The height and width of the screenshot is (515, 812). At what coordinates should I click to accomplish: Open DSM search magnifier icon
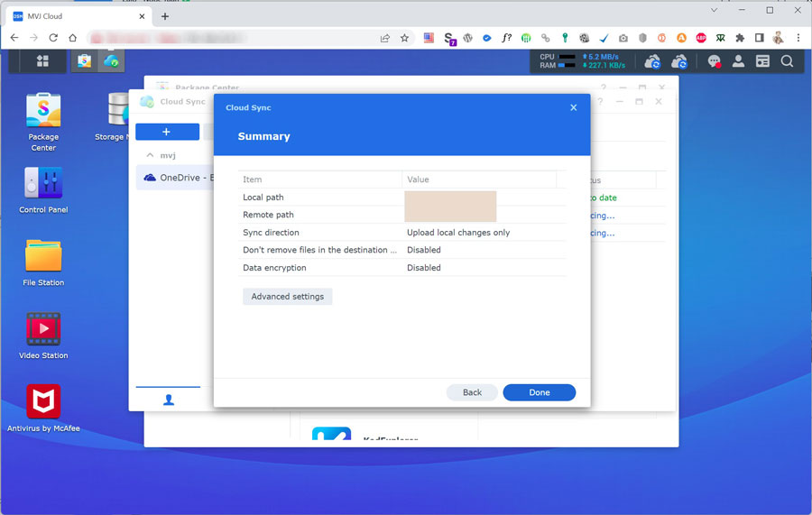pos(787,61)
